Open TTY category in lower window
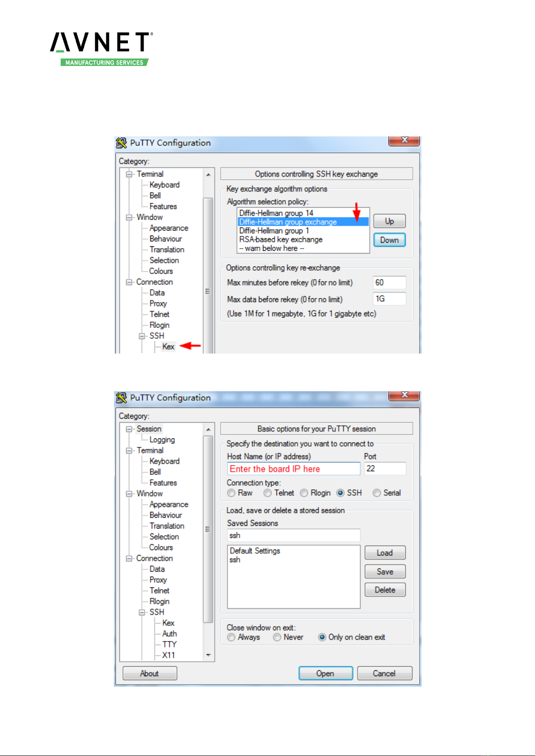This screenshot has height=756, width=535. 169,644
